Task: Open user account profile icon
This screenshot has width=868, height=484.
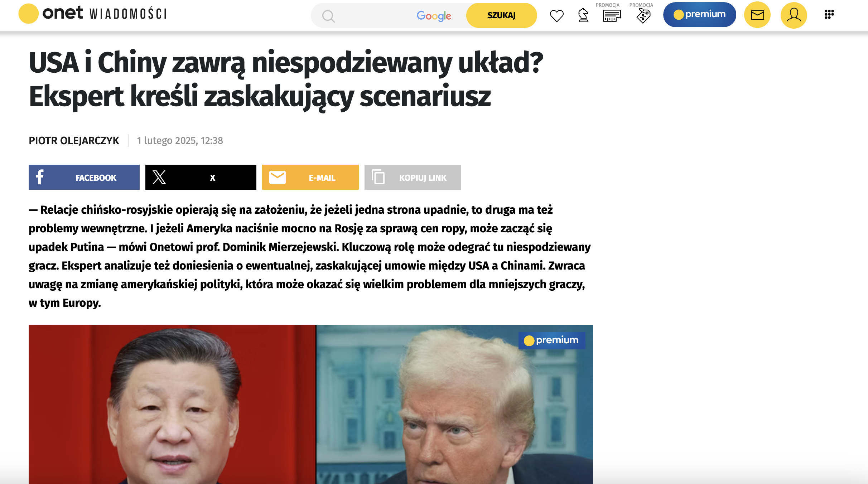Action: (794, 15)
